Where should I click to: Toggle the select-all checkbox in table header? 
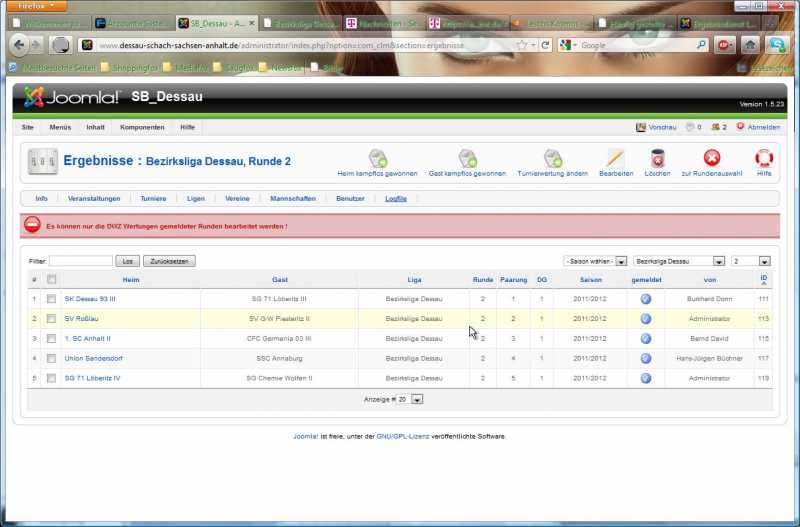pyautogui.click(x=51, y=280)
